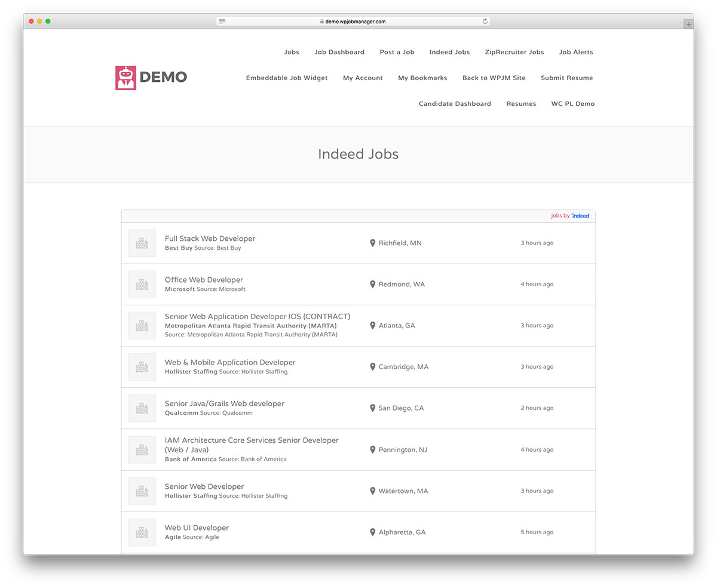717x588 pixels.
Task: Click the placeholder image beside Web & Mobile Application Developer
Action: pos(142,367)
